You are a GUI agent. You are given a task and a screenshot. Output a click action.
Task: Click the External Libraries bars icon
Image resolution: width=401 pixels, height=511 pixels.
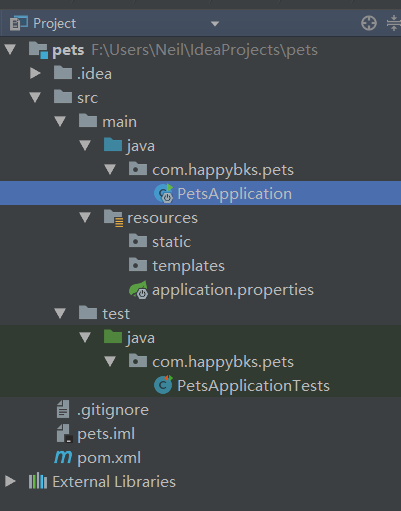click(x=38, y=481)
